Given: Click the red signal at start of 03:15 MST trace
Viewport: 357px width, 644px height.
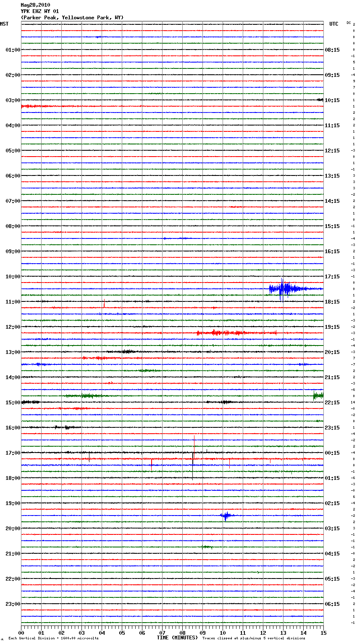Looking at the screenshot, I should (38, 106).
